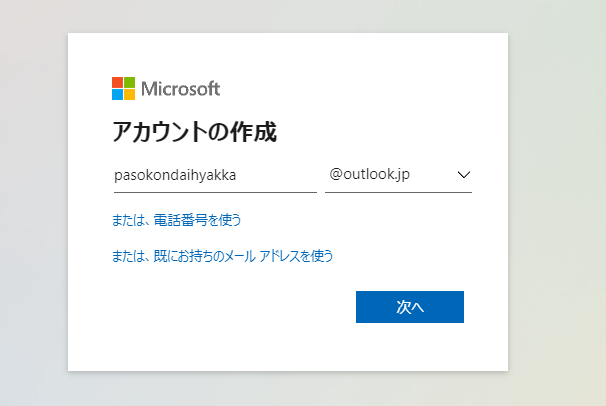Click the chevron arrow beside @outlook.jp
Image resolution: width=606 pixels, height=406 pixels.
[x=464, y=175]
